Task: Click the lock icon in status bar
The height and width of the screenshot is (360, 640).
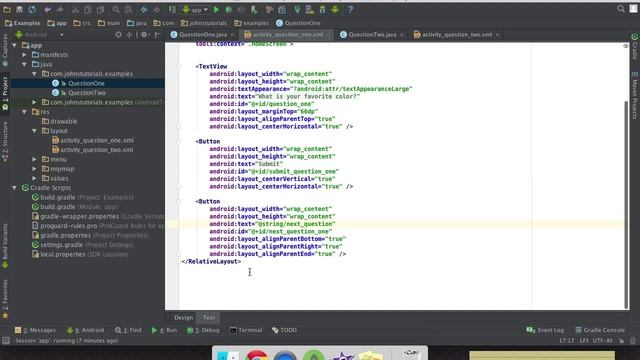Action: coord(621,340)
